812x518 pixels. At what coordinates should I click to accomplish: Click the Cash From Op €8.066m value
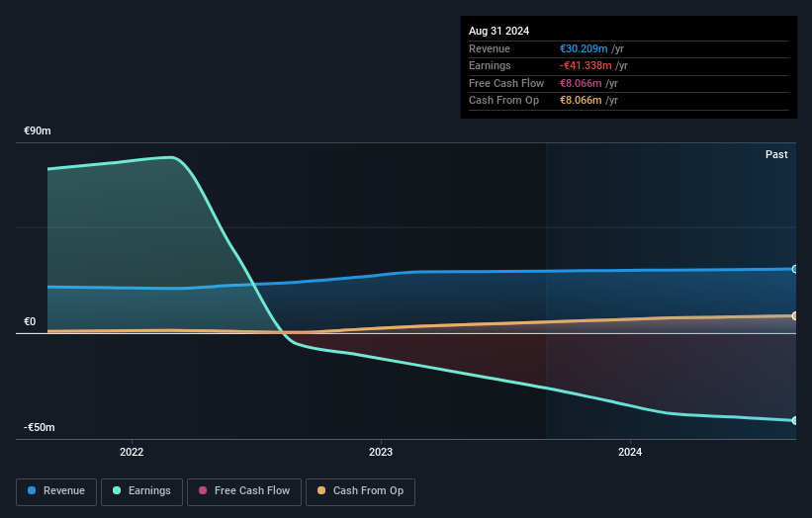pos(581,101)
